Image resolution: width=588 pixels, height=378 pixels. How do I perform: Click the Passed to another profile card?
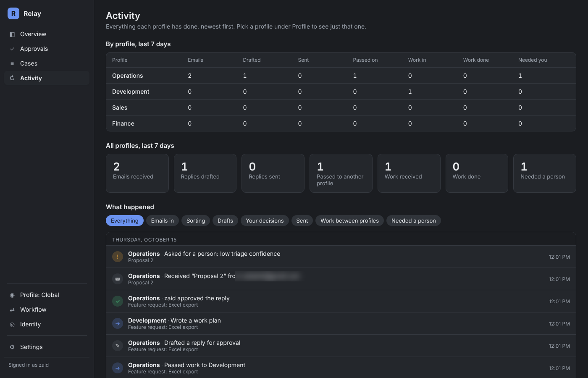341,173
